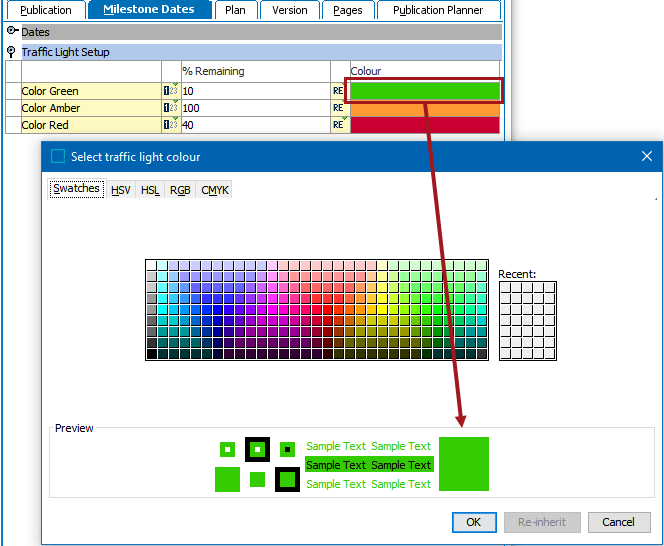This screenshot has height=546, width=664.
Task: Click the RE icon in Color Amber row
Action: [338, 108]
